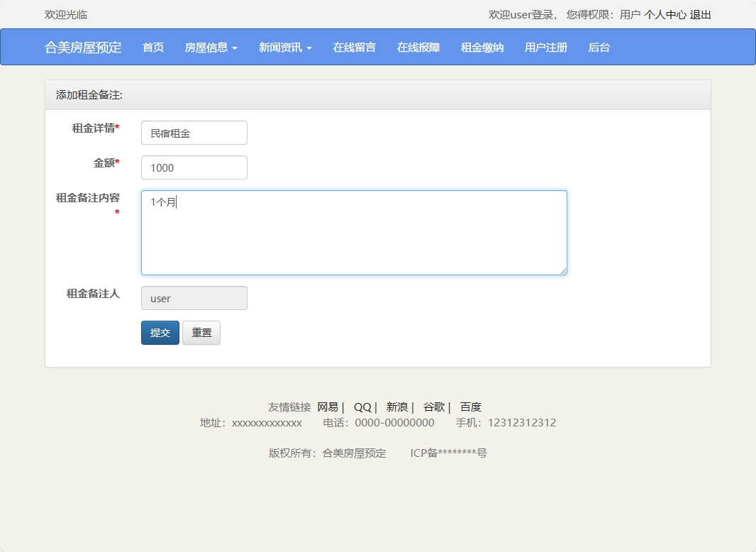
Task: Click inside the 租金备注内容 textarea
Action: click(354, 232)
